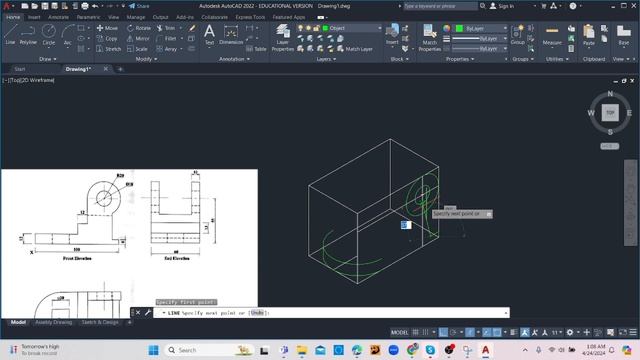This screenshot has width=640, height=360.
Task: Click Match Properties
Action: tap(429, 38)
